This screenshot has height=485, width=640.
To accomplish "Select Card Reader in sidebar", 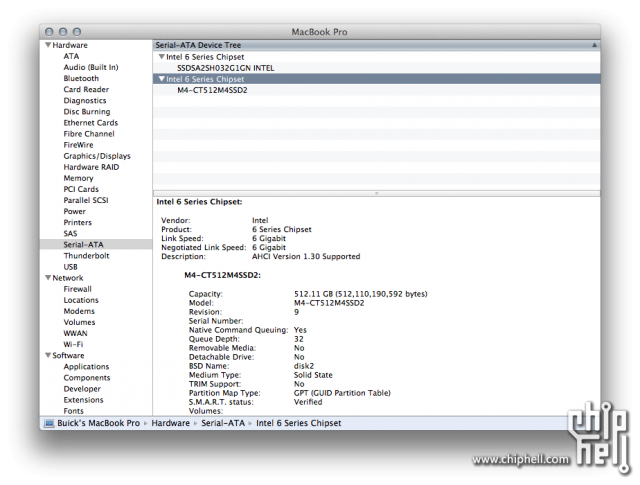I will [x=86, y=89].
